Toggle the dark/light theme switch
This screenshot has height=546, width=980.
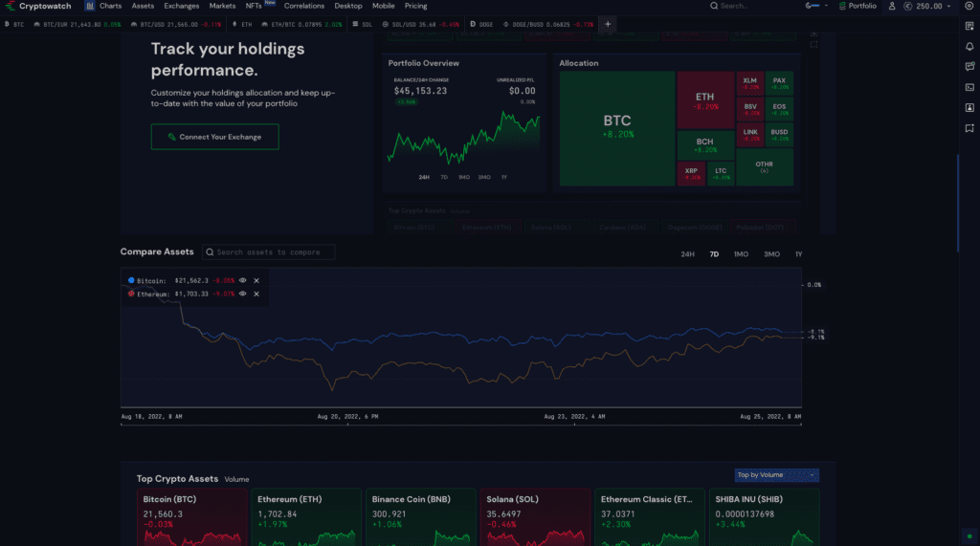[812, 6]
